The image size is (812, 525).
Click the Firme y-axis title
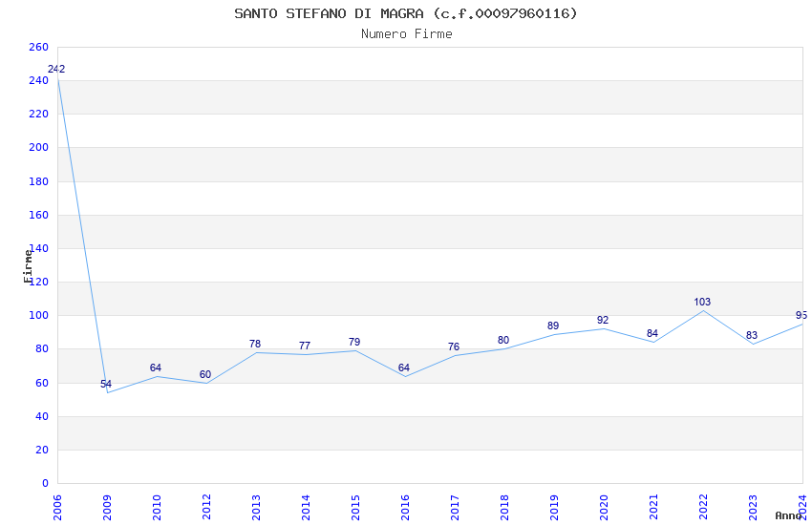pyautogui.click(x=28, y=266)
